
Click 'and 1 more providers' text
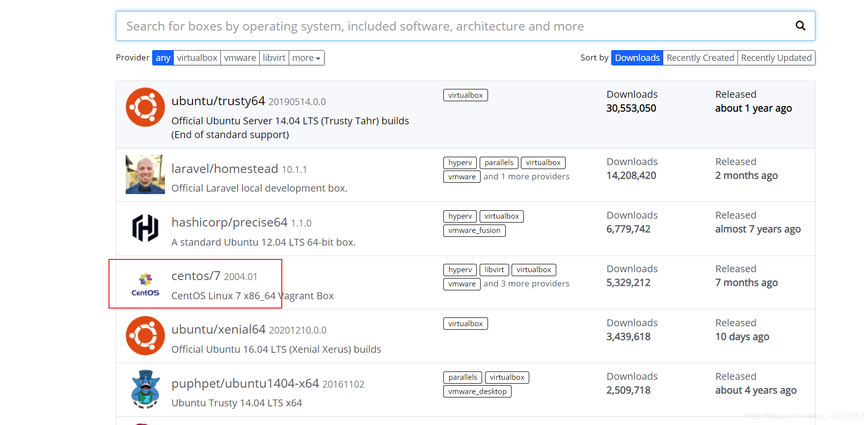click(526, 176)
